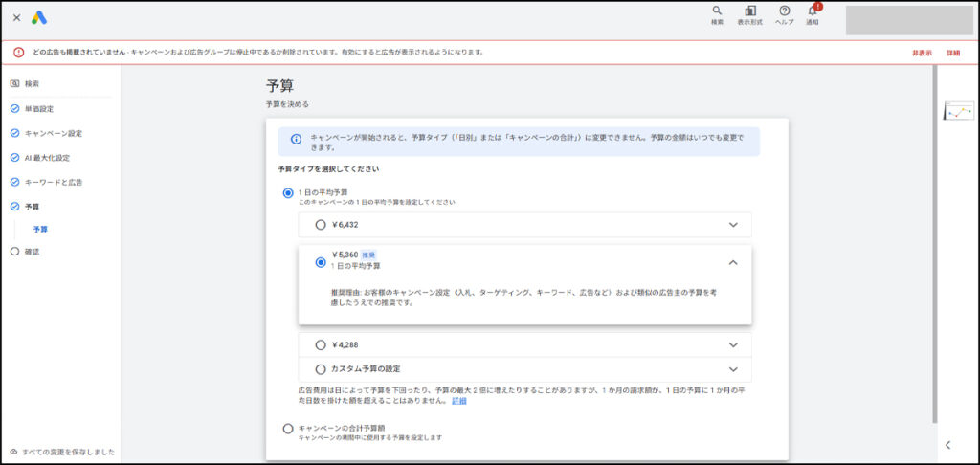Click the red warning icon in alert banner
The image size is (980, 465).
[19, 53]
